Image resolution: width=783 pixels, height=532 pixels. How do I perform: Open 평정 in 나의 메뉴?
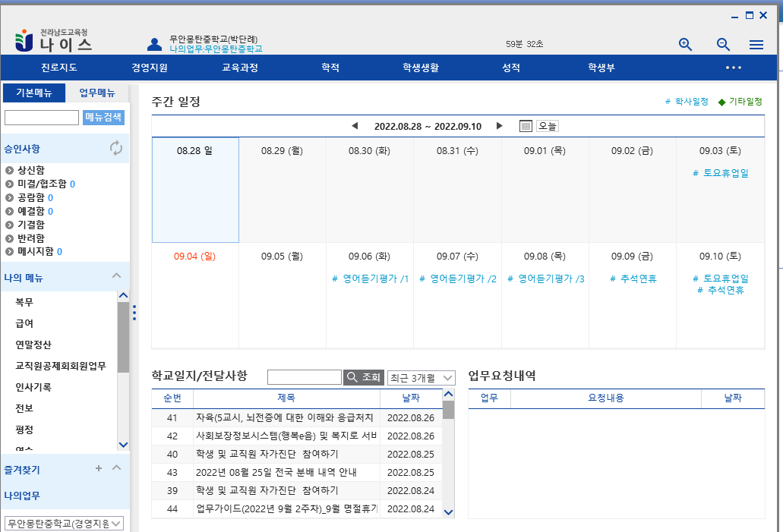24,430
